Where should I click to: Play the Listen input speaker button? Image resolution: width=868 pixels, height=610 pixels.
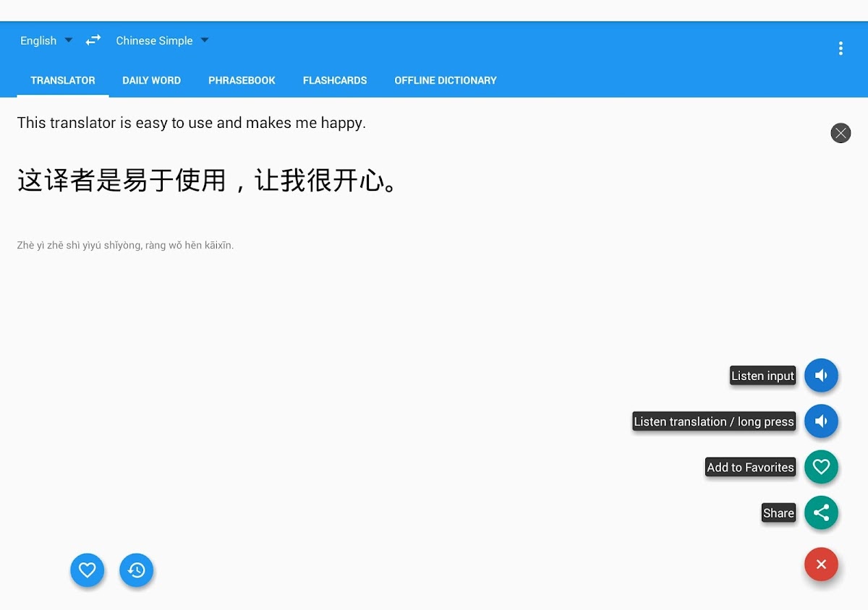821,376
